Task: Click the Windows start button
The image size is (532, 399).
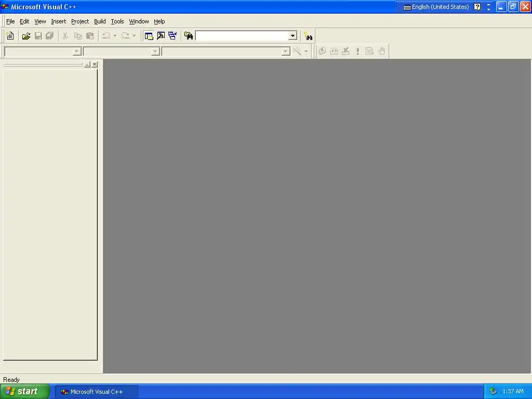Action: pyautogui.click(x=25, y=392)
